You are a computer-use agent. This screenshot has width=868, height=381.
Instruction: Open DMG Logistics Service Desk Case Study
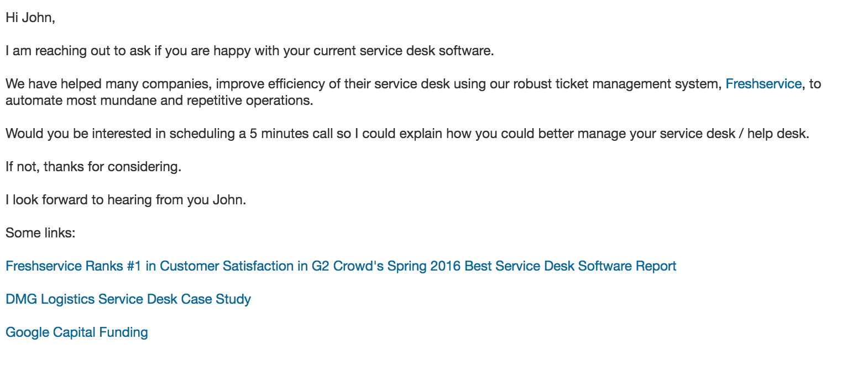click(128, 299)
